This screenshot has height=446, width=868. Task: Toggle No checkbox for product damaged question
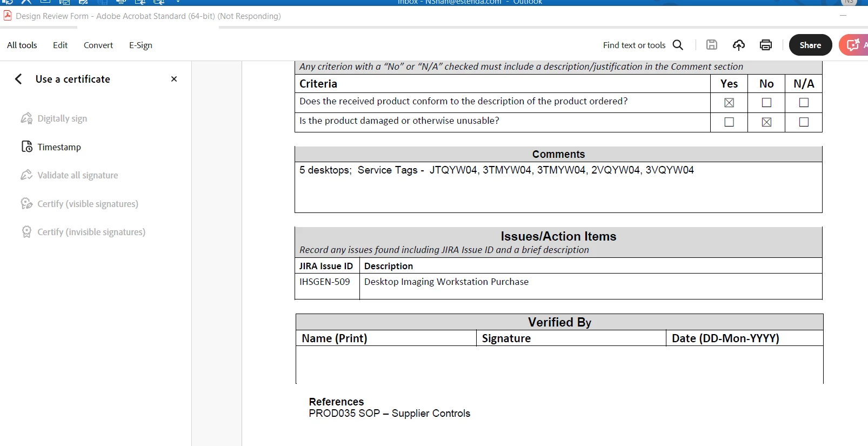tap(766, 122)
